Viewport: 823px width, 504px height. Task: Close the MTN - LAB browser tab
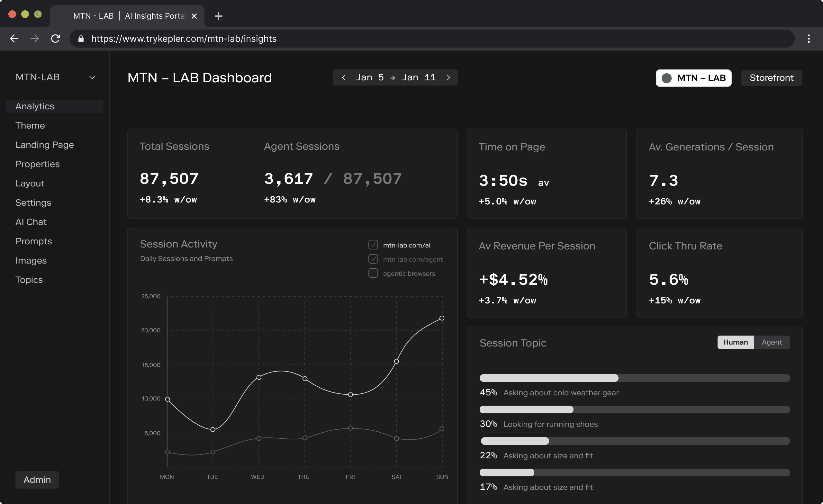tap(194, 16)
